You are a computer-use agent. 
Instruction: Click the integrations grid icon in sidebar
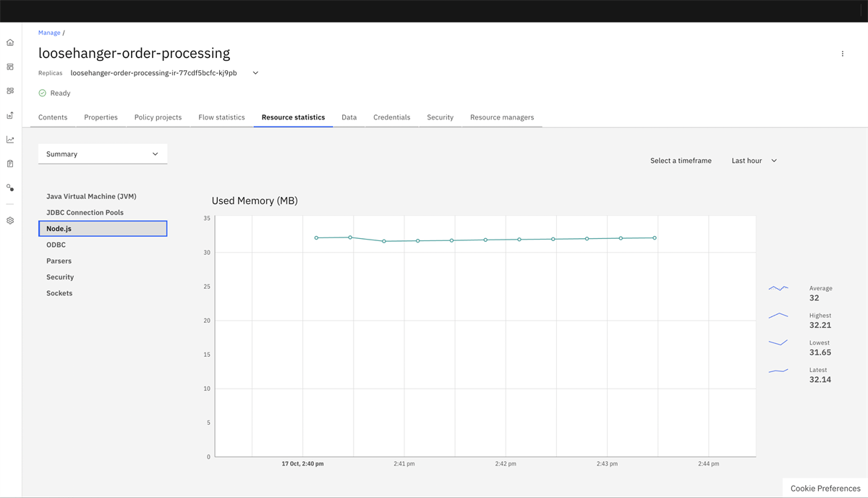[9, 90]
